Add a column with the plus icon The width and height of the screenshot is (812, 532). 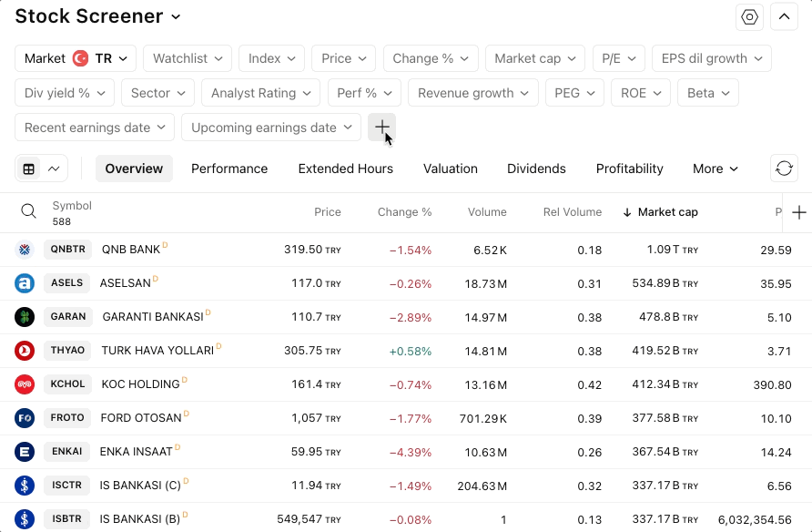coord(799,212)
